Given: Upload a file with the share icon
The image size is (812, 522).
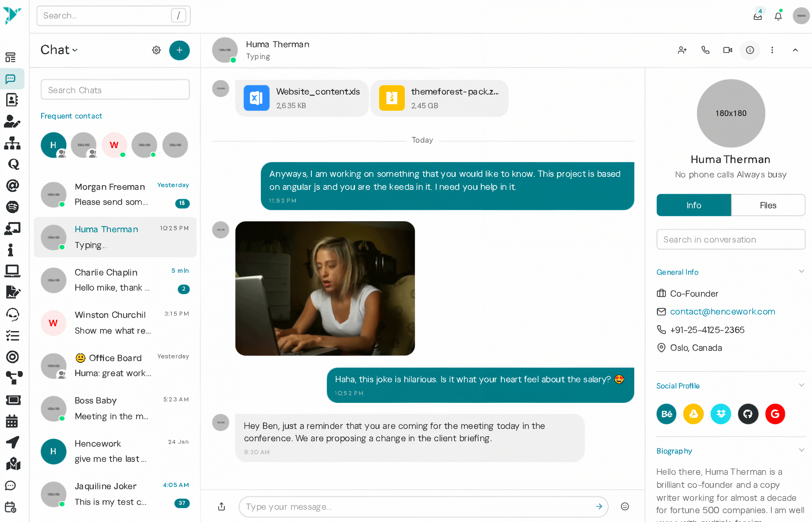Looking at the screenshot, I should point(221,506).
